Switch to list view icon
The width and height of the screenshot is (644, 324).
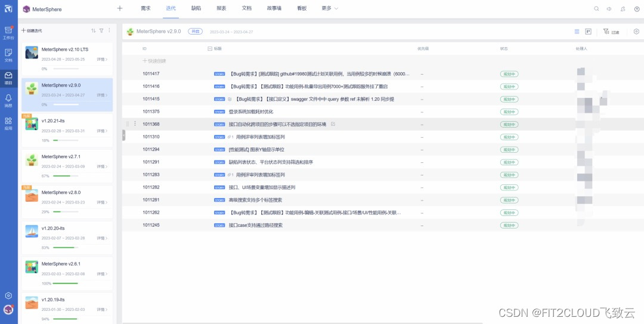[x=577, y=31]
